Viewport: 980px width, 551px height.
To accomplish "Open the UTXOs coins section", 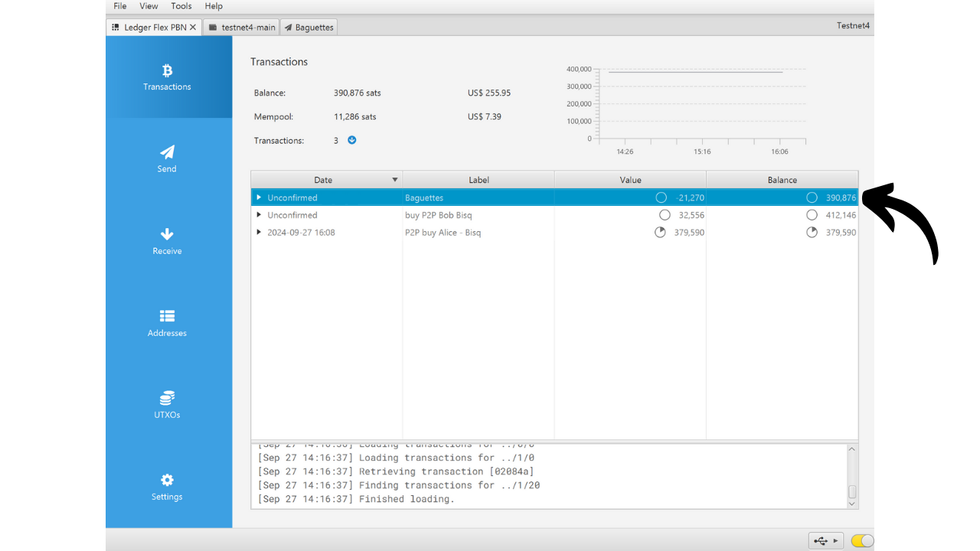I will click(167, 405).
